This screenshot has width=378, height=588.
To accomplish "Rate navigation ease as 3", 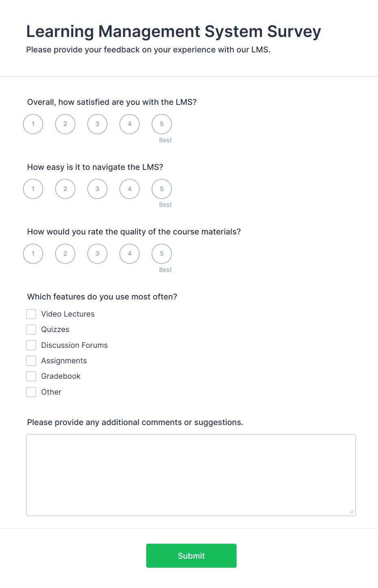I will point(97,189).
